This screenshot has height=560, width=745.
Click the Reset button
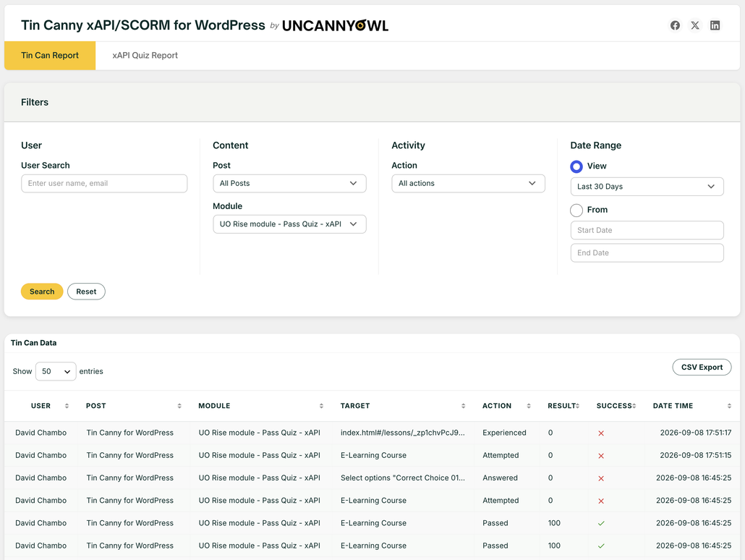86,292
